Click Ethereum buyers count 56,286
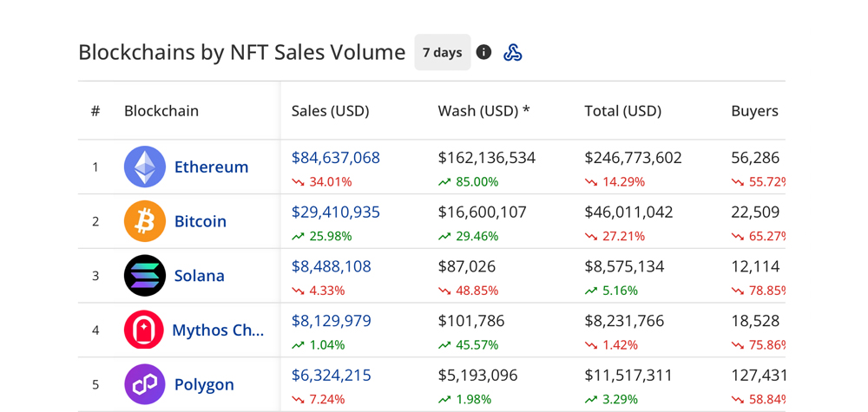Image resolution: width=868 pixels, height=412 pixels. 756,158
